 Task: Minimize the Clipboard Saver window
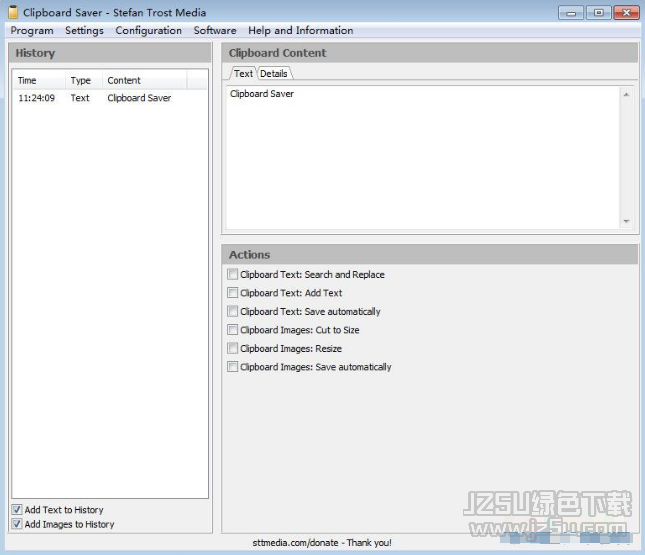click(571, 13)
